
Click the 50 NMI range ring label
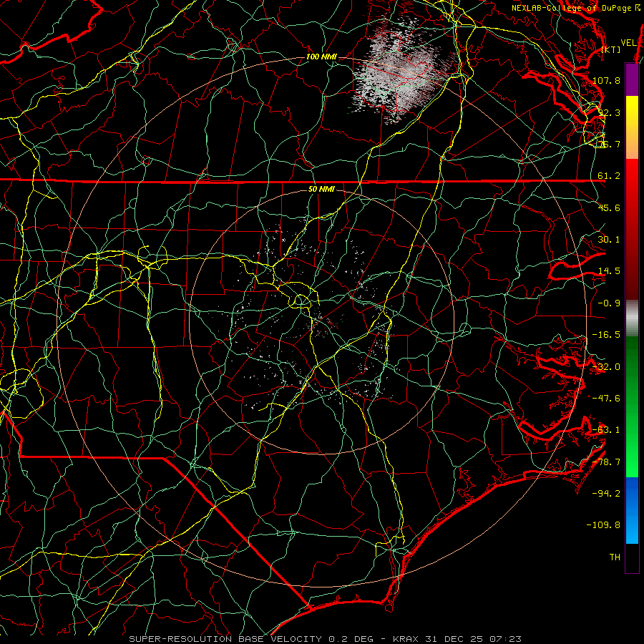tap(321, 190)
